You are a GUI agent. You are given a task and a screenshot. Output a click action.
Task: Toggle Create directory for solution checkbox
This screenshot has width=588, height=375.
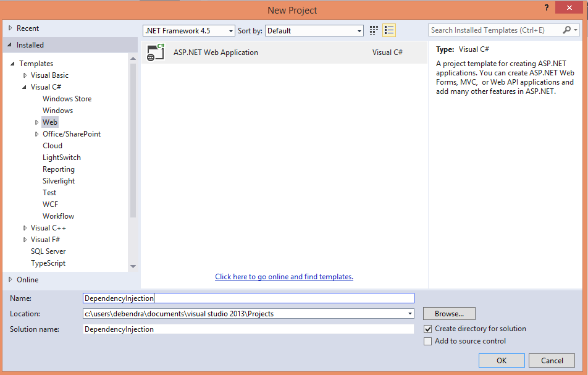click(x=427, y=329)
